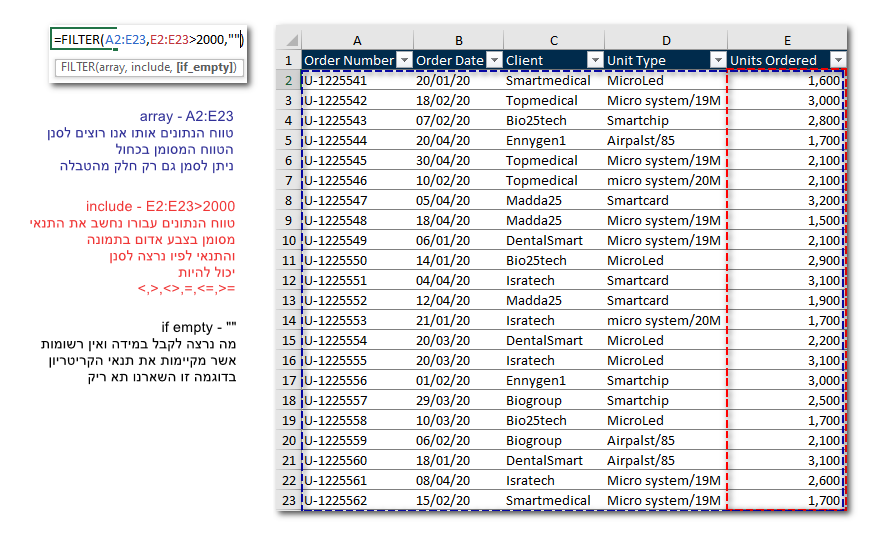Select column E header

point(787,40)
